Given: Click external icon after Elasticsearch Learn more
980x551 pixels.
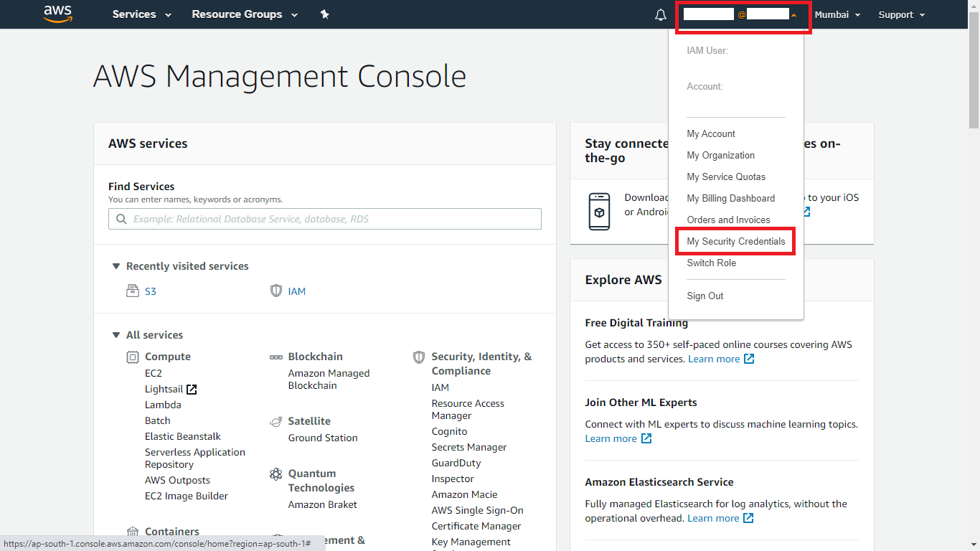Looking at the screenshot, I should point(748,518).
